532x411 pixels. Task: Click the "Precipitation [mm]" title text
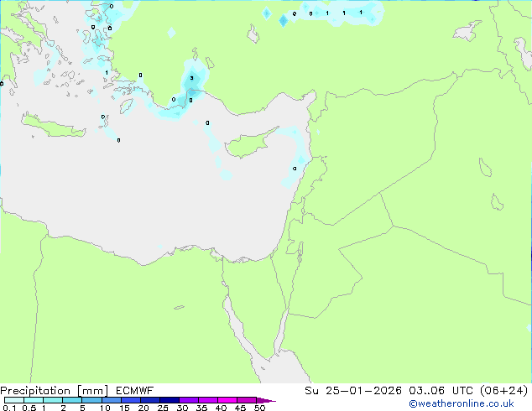pyautogui.click(x=55, y=391)
